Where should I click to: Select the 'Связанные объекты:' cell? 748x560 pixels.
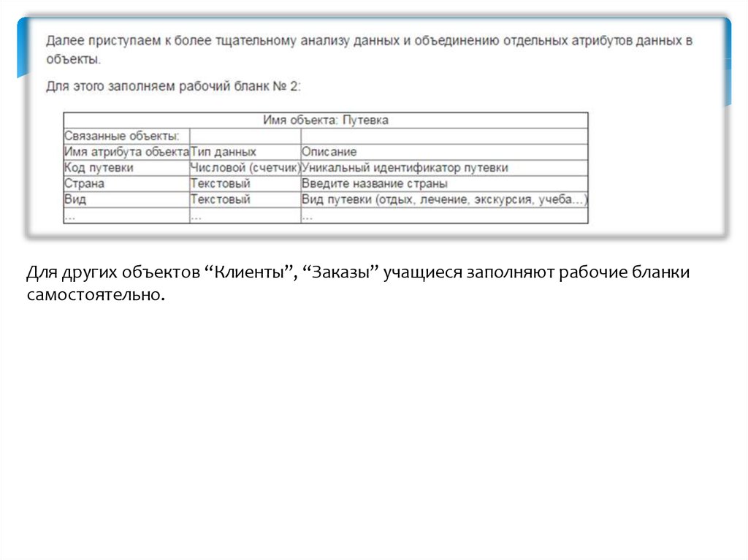click(x=126, y=136)
